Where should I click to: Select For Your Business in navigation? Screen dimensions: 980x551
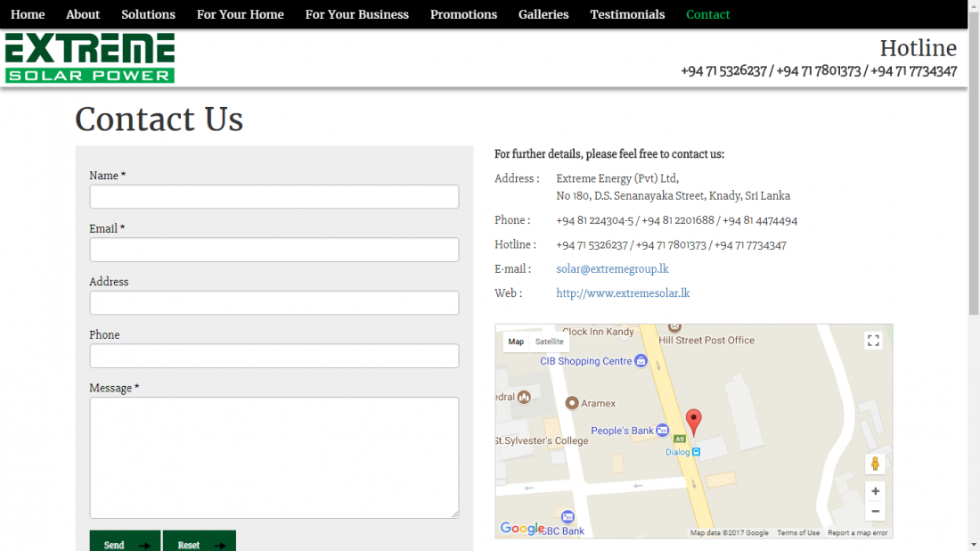click(357, 14)
